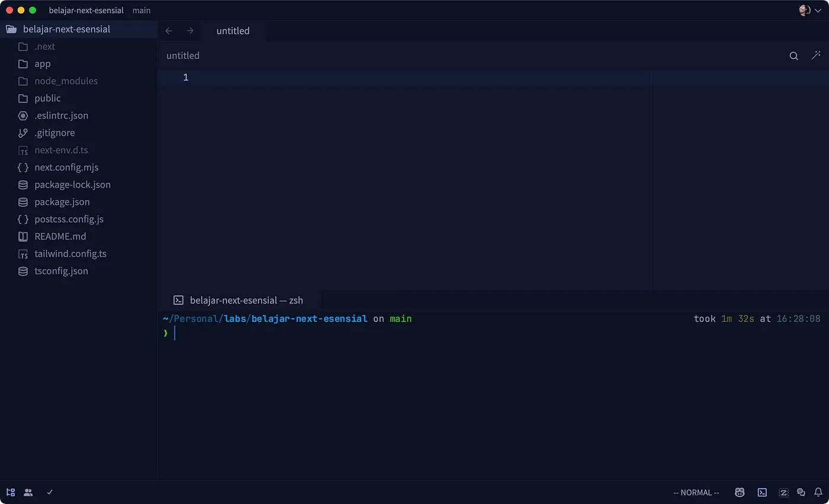The image size is (829, 504).
Task: Switch to the untitled editor tab
Action: 233,31
